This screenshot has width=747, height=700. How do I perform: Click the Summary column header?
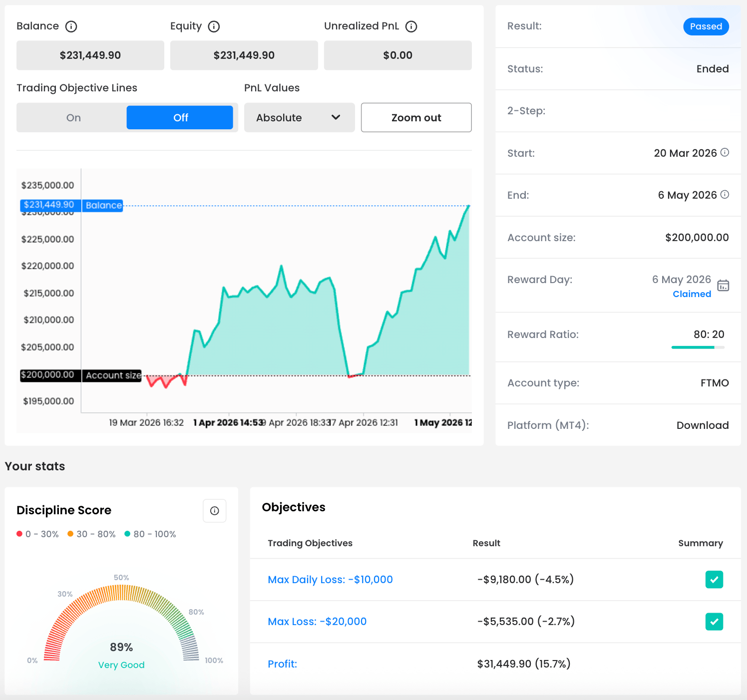coord(701,543)
